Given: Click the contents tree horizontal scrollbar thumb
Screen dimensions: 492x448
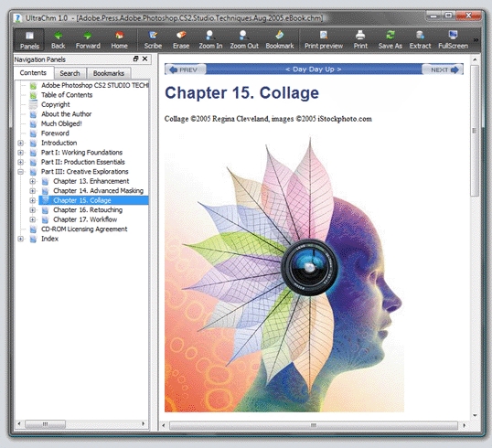Looking at the screenshot, I should [x=45, y=424].
